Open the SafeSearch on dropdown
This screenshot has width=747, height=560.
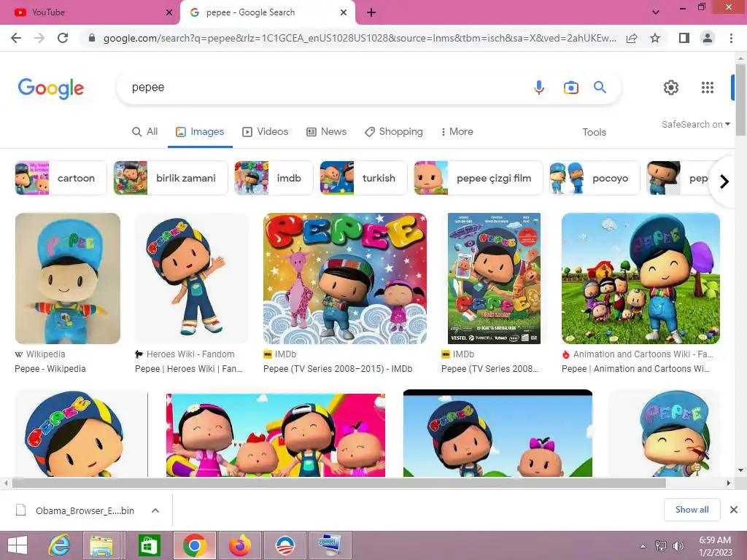pos(695,124)
